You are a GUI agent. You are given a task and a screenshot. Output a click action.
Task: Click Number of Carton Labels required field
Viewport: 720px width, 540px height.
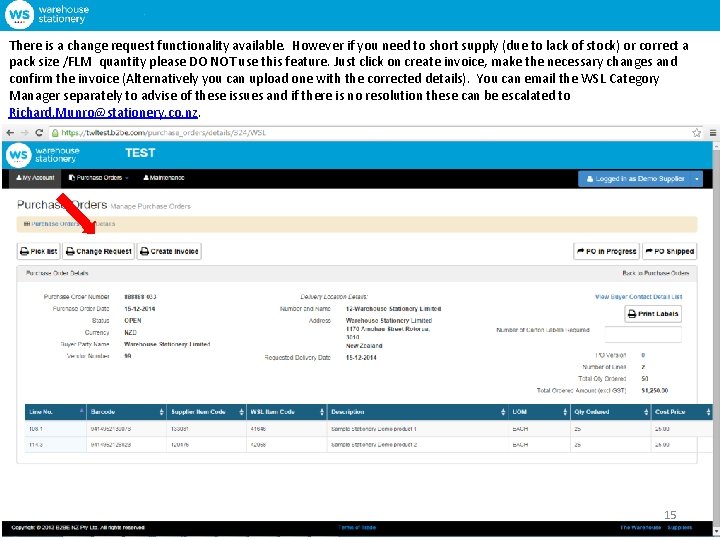click(x=643, y=334)
